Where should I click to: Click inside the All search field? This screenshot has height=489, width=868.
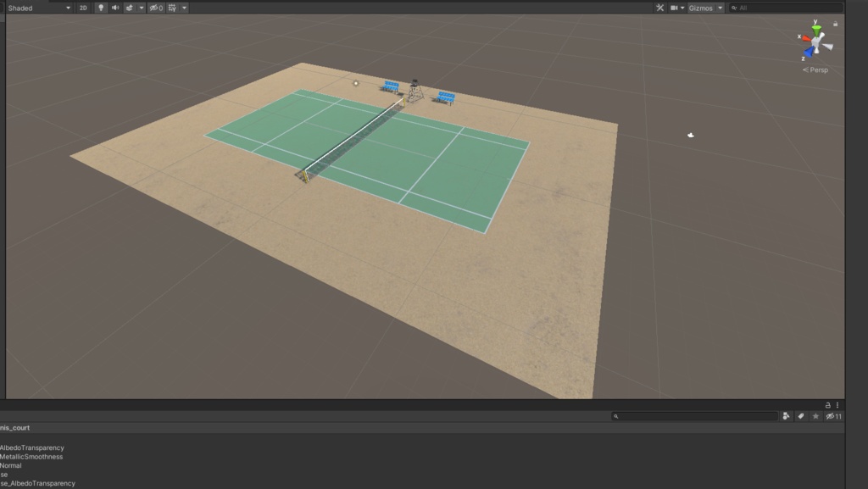[x=754, y=7]
